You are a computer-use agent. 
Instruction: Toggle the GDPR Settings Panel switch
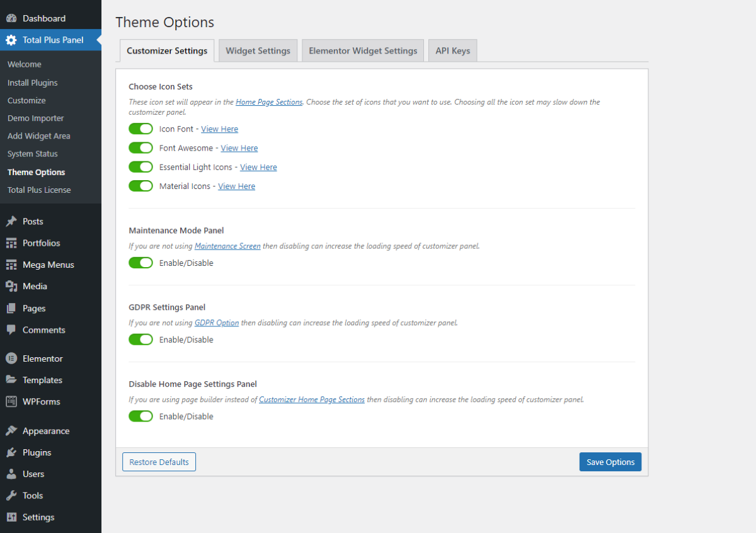click(x=141, y=340)
